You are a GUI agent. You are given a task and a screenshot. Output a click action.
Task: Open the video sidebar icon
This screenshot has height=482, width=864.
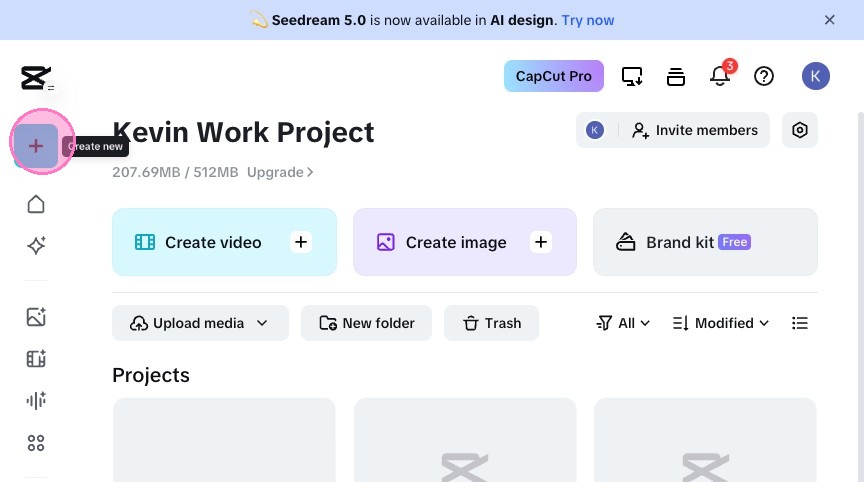coord(36,359)
